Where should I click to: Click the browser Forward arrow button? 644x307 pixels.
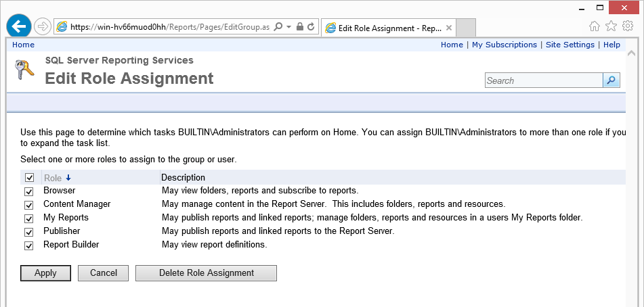43,27
